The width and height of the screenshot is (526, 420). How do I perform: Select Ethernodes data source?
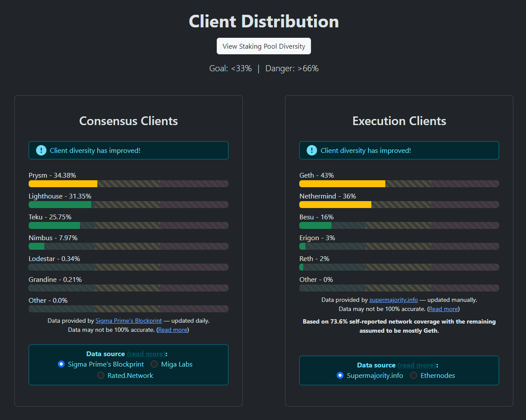[x=413, y=375]
